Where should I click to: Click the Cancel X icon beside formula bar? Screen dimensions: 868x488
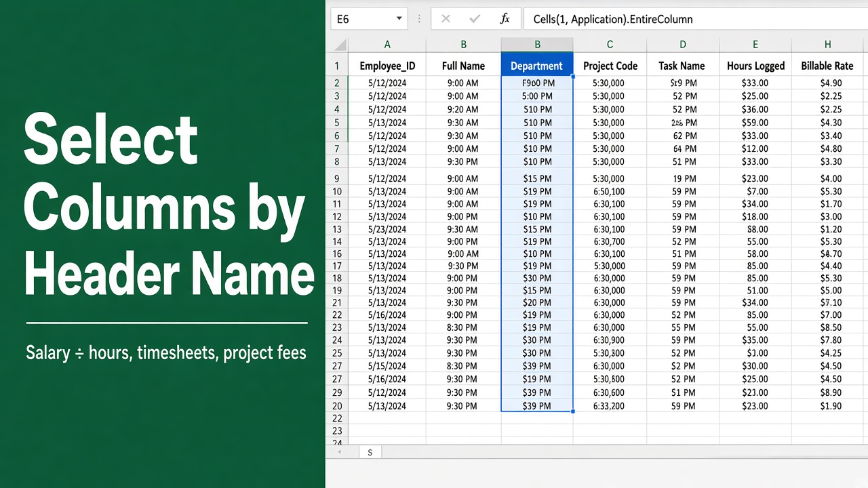[446, 19]
